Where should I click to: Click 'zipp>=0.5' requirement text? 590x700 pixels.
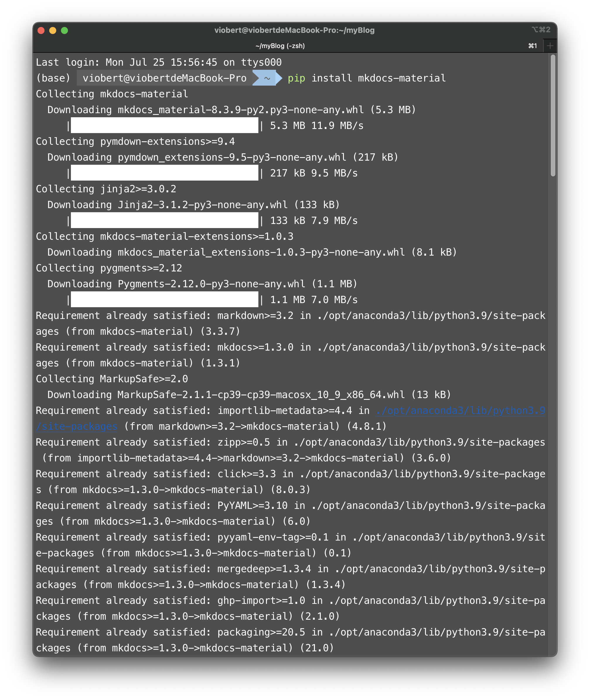coord(243,442)
